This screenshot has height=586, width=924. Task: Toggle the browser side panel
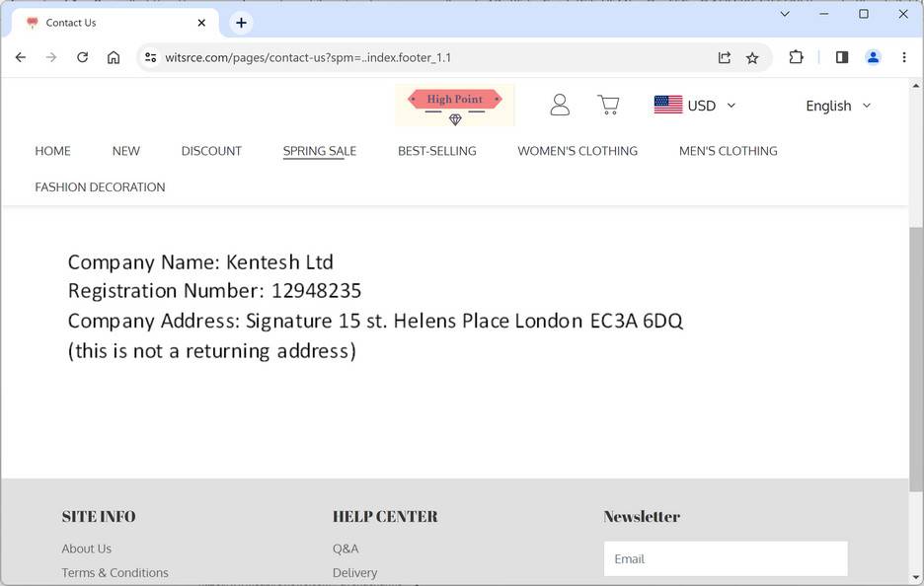842,57
